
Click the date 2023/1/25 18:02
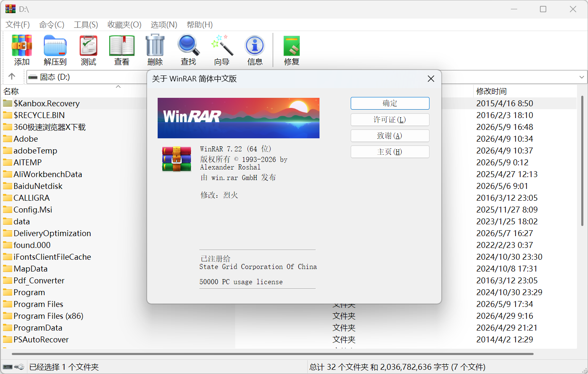click(507, 221)
